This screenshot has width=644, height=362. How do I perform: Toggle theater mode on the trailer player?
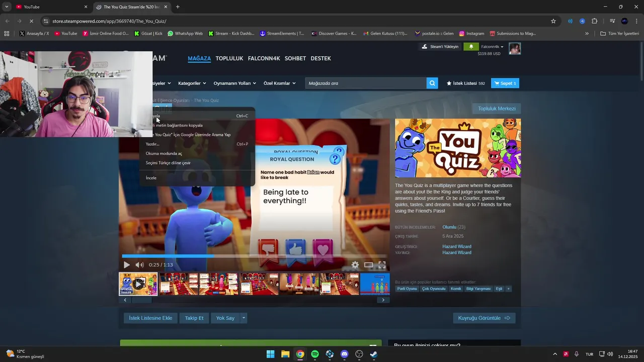point(368,265)
